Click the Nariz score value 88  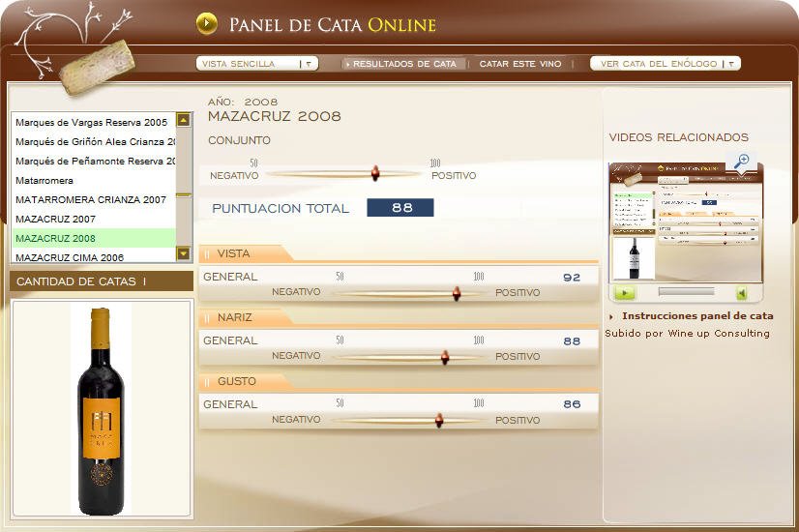[572, 340]
